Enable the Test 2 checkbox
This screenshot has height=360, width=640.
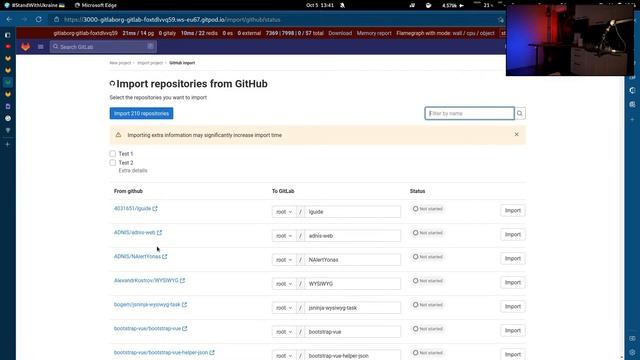click(x=113, y=163)
